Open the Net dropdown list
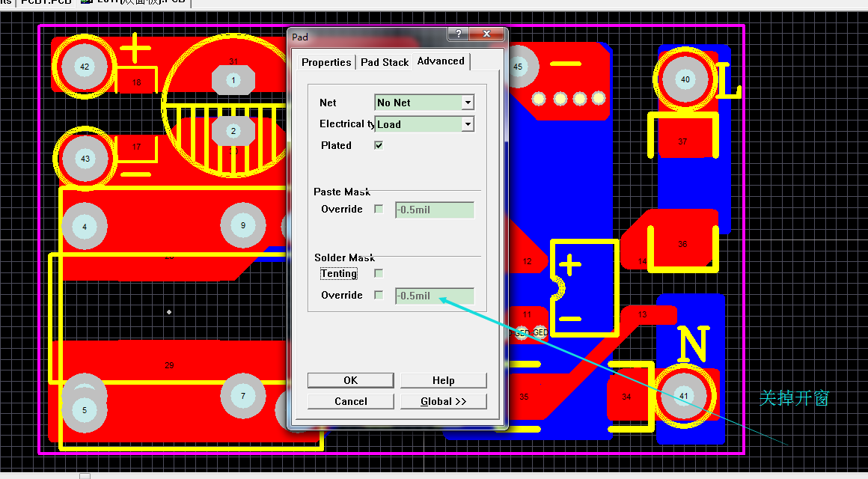The height and width of the screenshot is (479, 868). [468, 103]
